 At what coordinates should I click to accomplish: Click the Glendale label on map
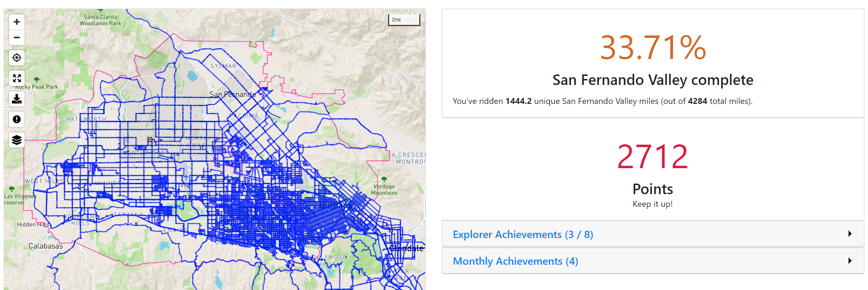[x=406, y=249]
